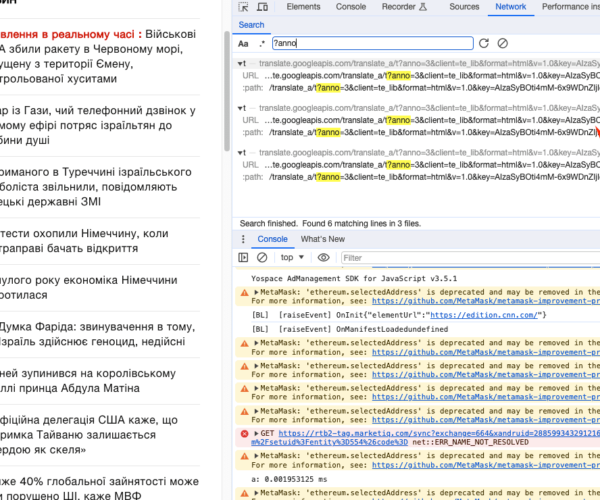
Task: Click the eye live expression icon
Action: point(323,258)
